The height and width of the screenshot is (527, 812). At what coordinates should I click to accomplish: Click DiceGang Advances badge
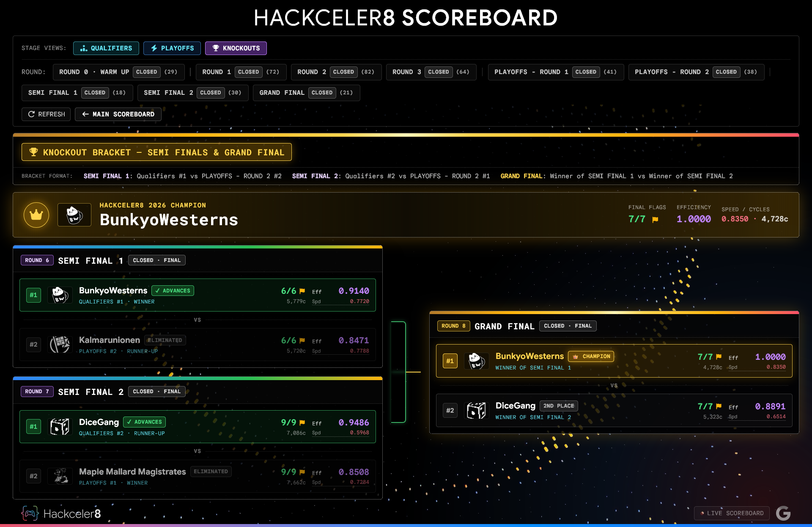click(x=144, y=422)
